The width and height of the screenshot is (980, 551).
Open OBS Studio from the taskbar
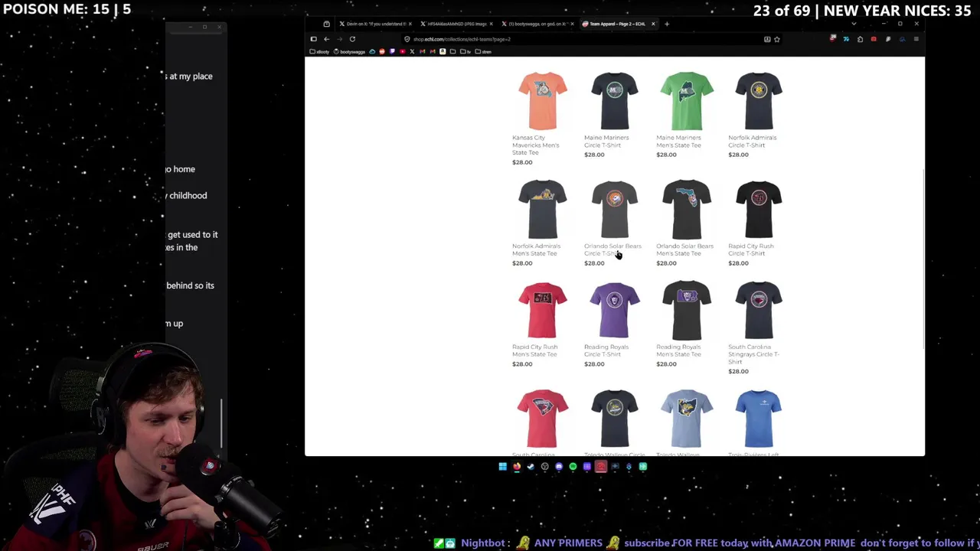[x=544, y=466]
